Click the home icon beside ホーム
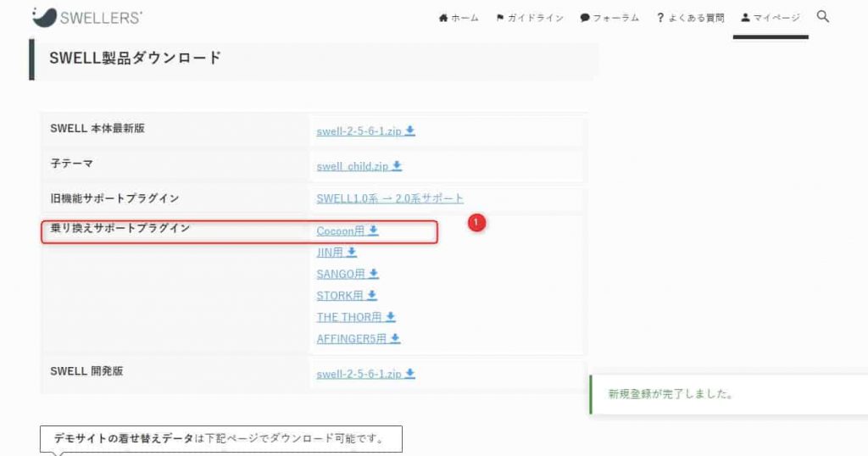 (443, 18)
